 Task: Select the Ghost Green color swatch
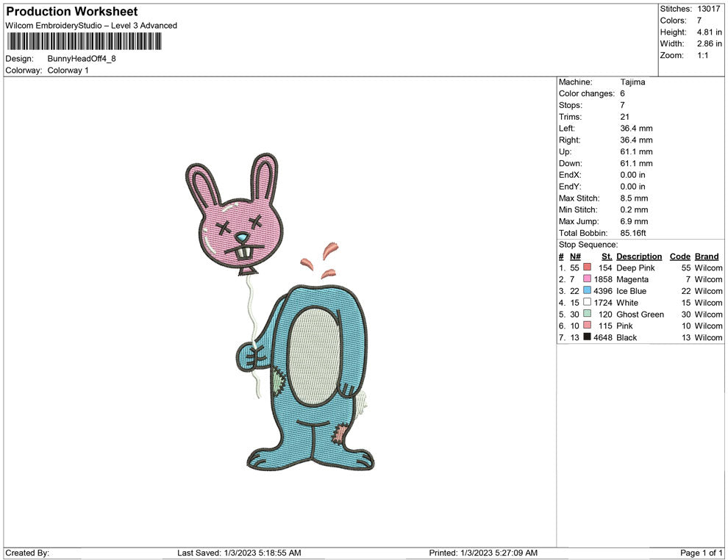pyautogui.click(x=587, y=315)
